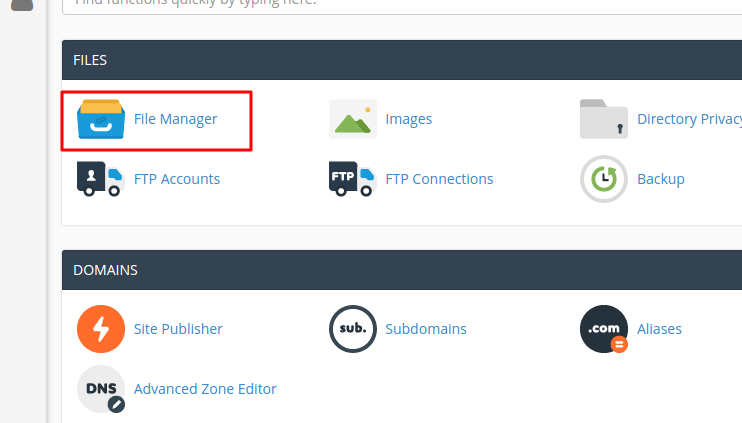The height and width of the screenshot is (423, 742).
Task: Click the Aliases .com icon
Action: point(604,329)
